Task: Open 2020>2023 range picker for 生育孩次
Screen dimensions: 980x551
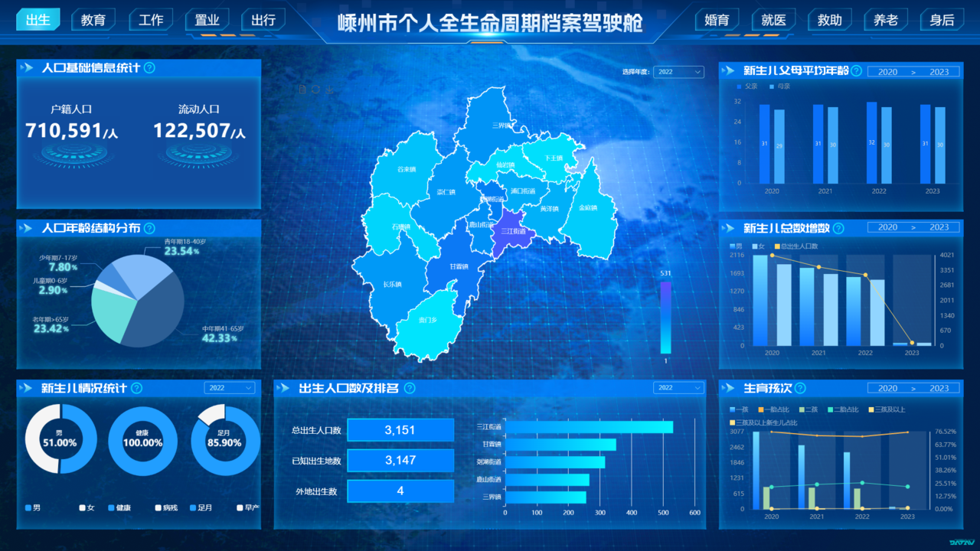Action: coord(913,388)
